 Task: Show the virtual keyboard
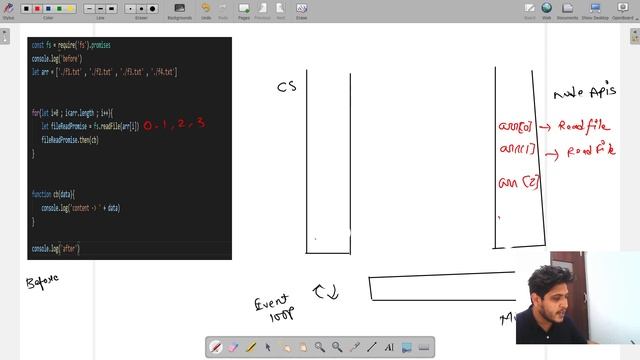424,347
